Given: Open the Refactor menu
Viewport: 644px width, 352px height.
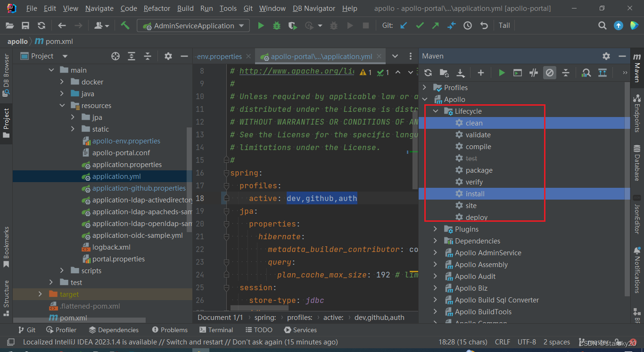Looking at the screenshot, I should pyautogui.click(x=157, y=8).
